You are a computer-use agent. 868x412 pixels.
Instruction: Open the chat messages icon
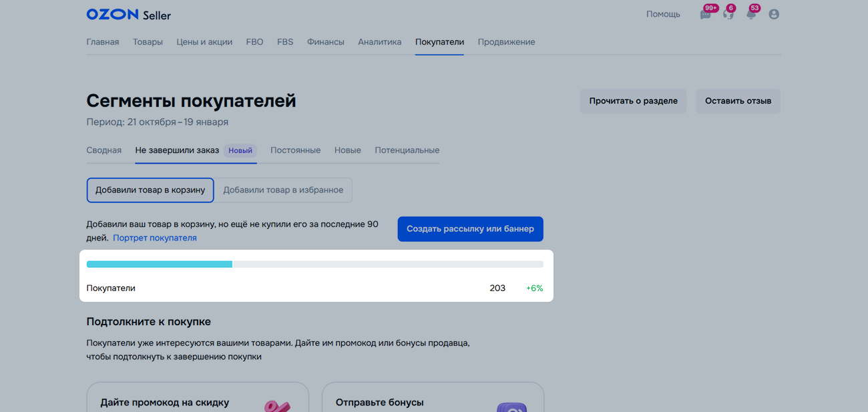(x=705, y=15)
